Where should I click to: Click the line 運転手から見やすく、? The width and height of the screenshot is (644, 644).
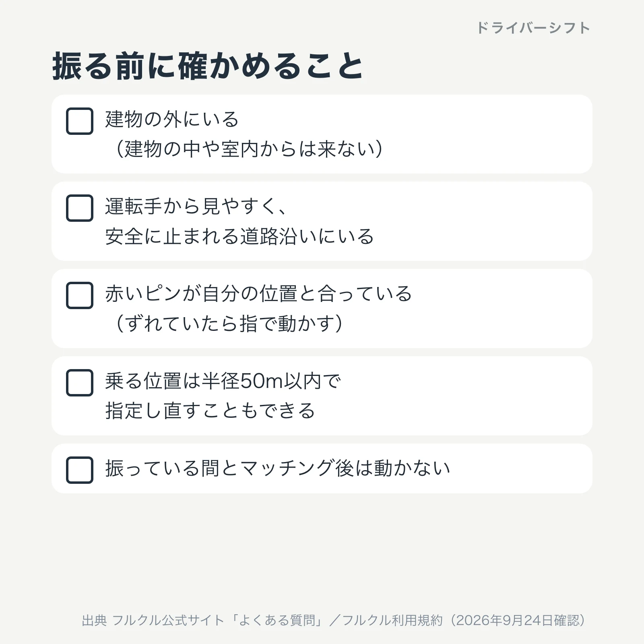click(196, 206)
